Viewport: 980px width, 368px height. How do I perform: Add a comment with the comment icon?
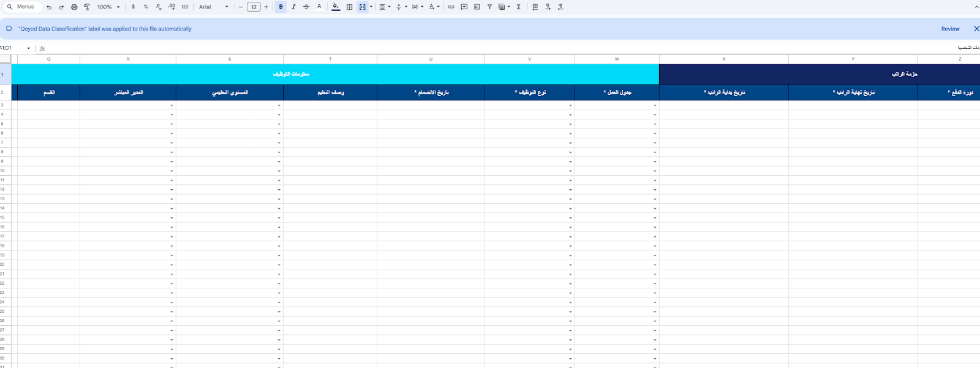(x=464, y=7)
